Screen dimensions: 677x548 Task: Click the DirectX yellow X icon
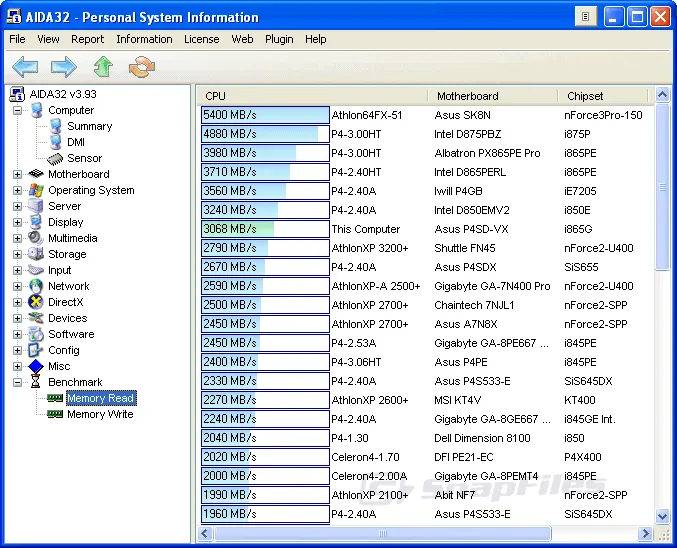click(x=36, y=302)
